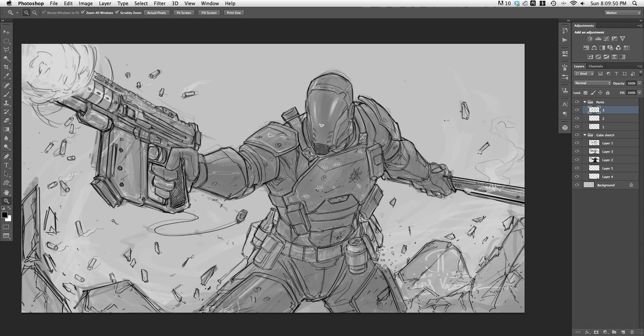The width and height of the screenshot is (644, 336).
Task: Open the Motion workspace dropdown
Action: pyautogui.click(x=622, y=13)
